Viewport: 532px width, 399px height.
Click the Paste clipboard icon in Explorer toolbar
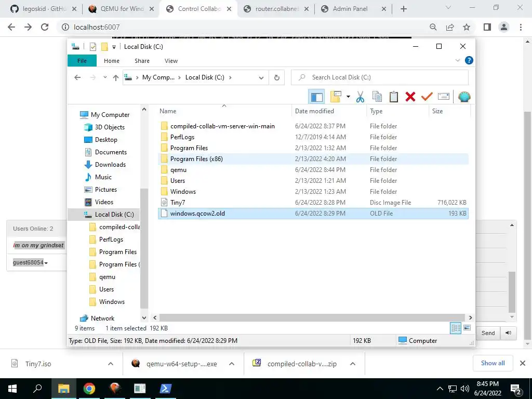click(x=394, y=97)
